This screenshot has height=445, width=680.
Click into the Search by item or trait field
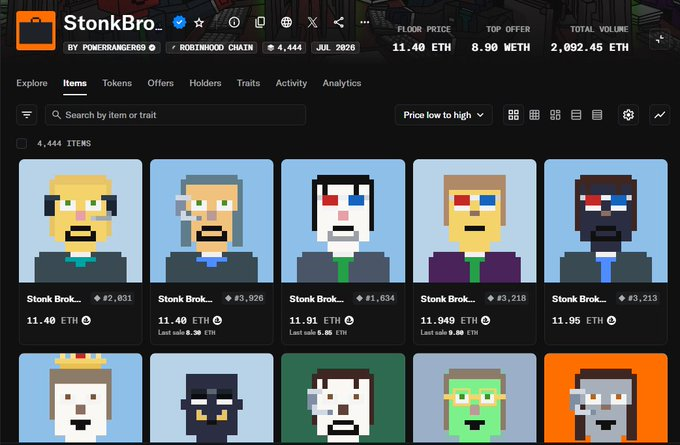[x=176, y=115]
